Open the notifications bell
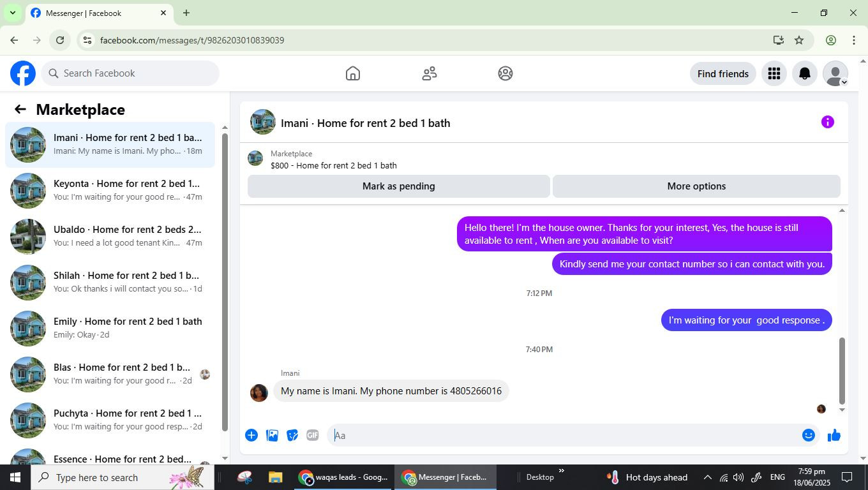The width and height of the screenshot is (868, 490). tap(805, 73)
